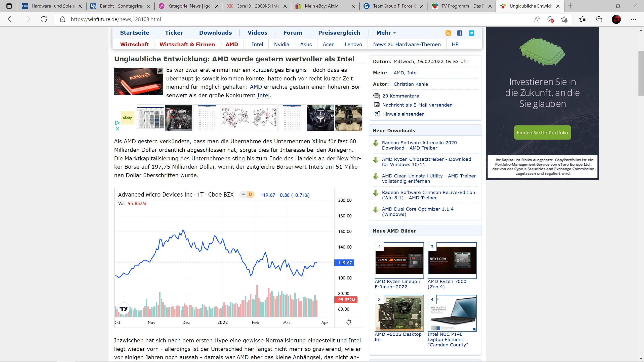The height and width of the screenshot is (362, 644).
Task: Switch to the Mein eBay: Aktiv tab
Action: 321,6
